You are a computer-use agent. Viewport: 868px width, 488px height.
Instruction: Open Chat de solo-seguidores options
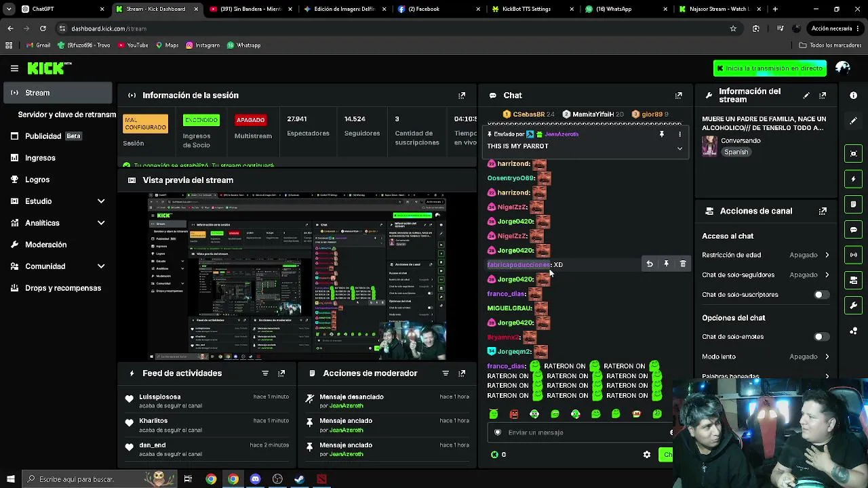[766, 274]
